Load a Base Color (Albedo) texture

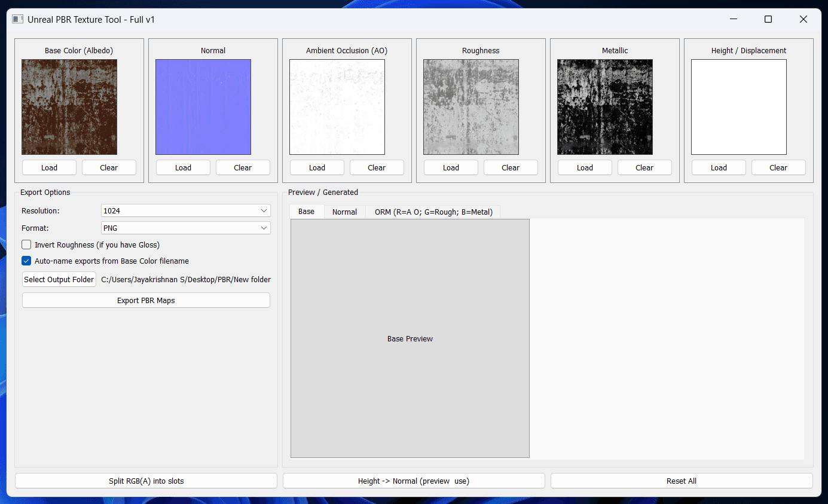49,167
